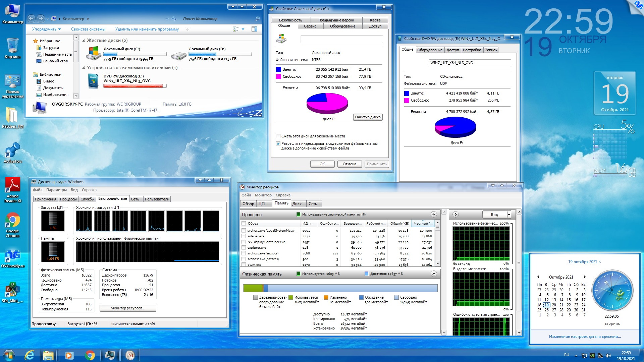Open the Вид dropdown arrow in Resource Monitor
The width and height of the screenshot is (644, 362).
point(509,215)
